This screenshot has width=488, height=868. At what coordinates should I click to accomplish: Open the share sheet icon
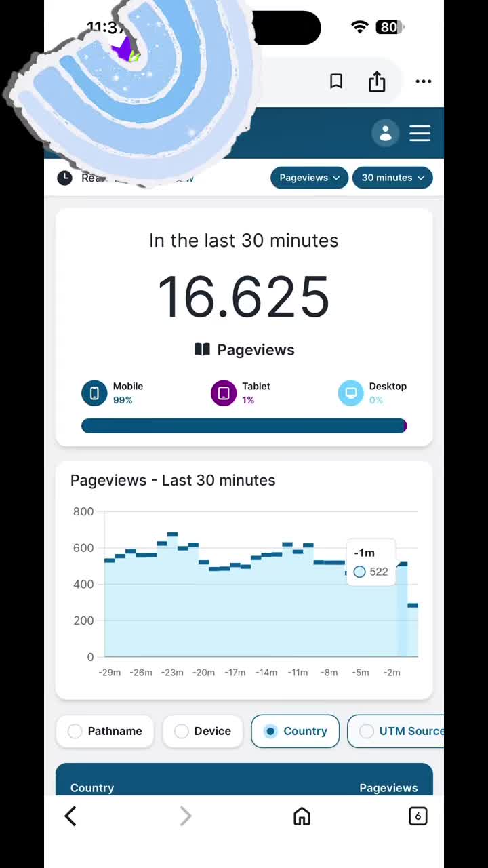377,81
